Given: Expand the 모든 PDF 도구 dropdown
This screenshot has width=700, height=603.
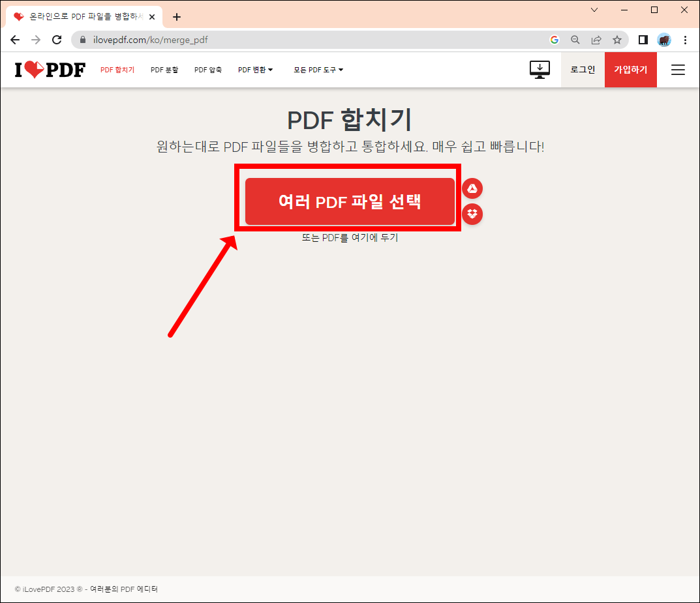Looking at the screenshot, I should (318, 69).
